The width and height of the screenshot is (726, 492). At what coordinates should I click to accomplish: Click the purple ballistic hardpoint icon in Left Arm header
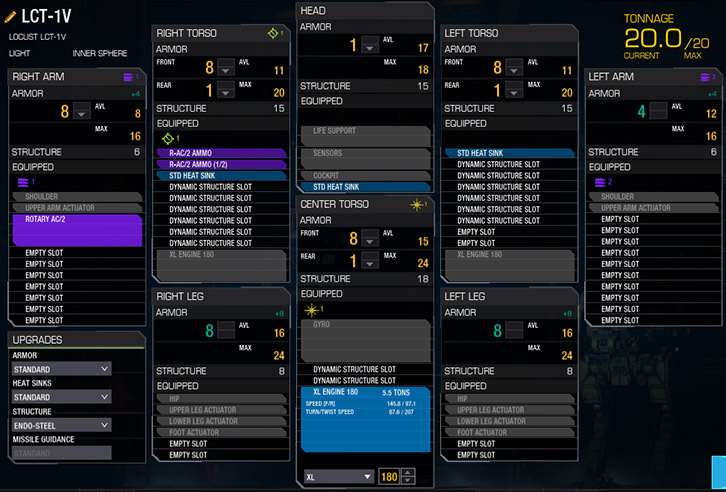pos(705,77)
